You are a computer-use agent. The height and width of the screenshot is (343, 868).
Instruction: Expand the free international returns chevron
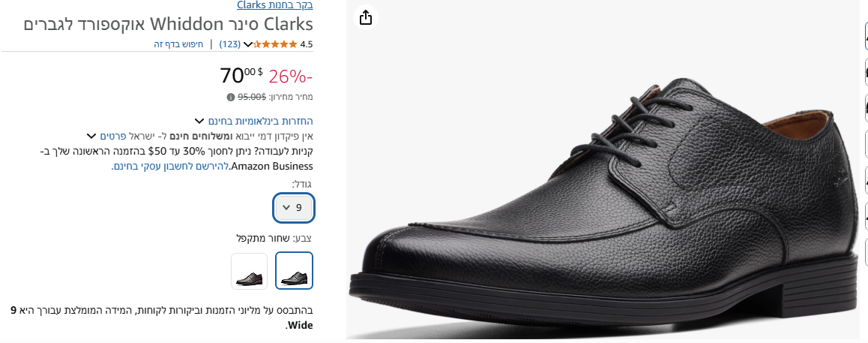pos(199,121)
